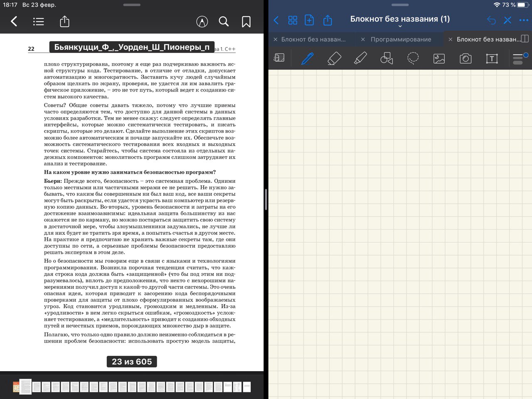Viewport: 532px width, 399px height.
Task: Select the Pen tool
Action: click(308, 58)
